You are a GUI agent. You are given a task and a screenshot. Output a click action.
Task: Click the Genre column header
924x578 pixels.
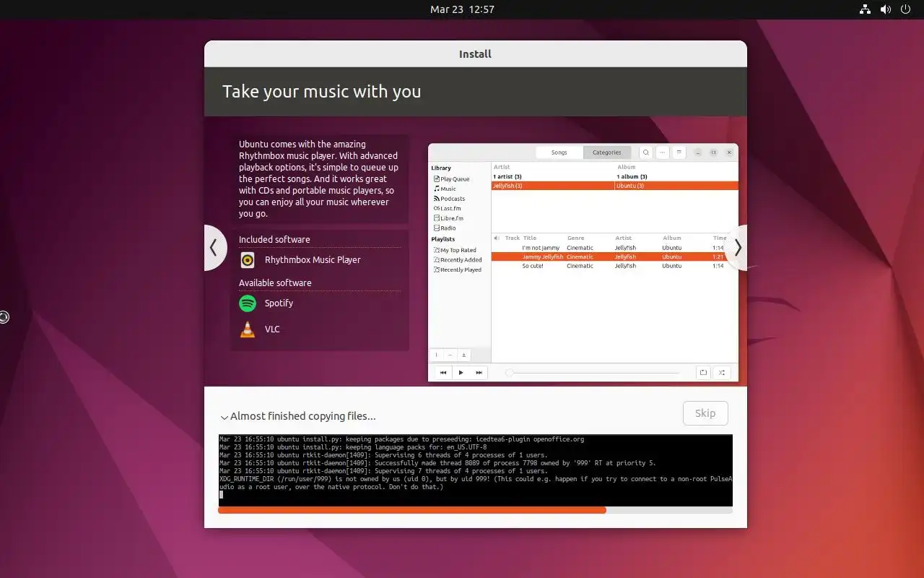[x=575, y=238]
